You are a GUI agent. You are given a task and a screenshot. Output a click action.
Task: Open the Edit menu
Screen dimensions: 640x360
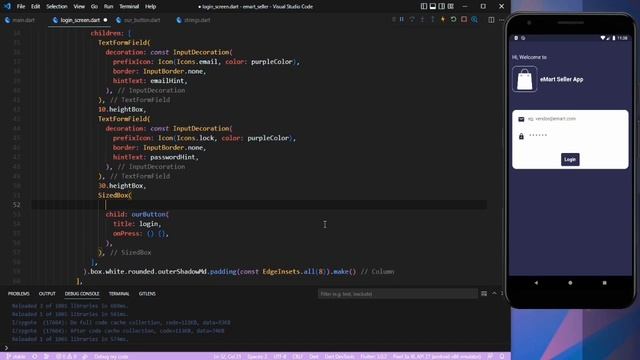coord(36,7)
